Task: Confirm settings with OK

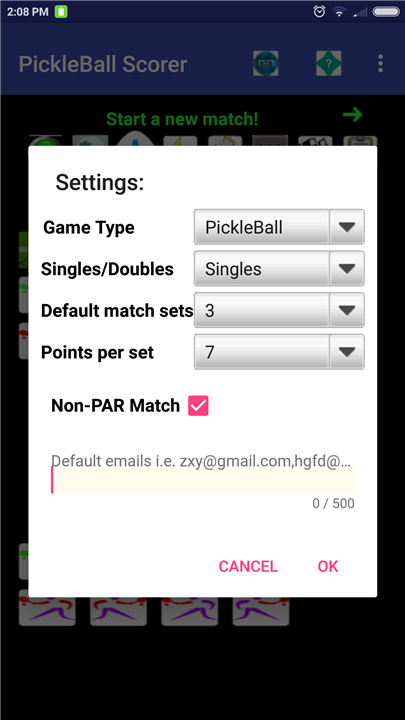Action: point(328,567)
